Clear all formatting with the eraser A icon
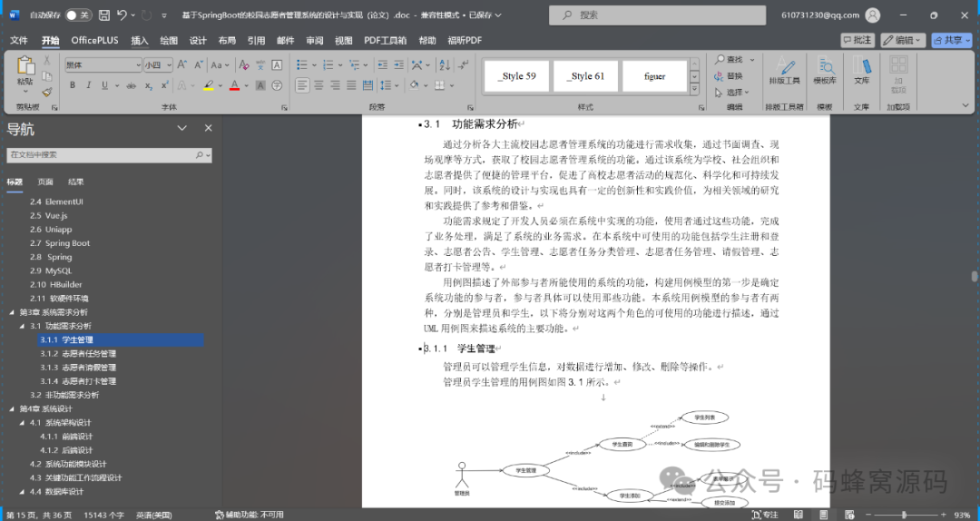Image resolution: width=980 pixels, height=521 pixels. [x=244, y=64]
